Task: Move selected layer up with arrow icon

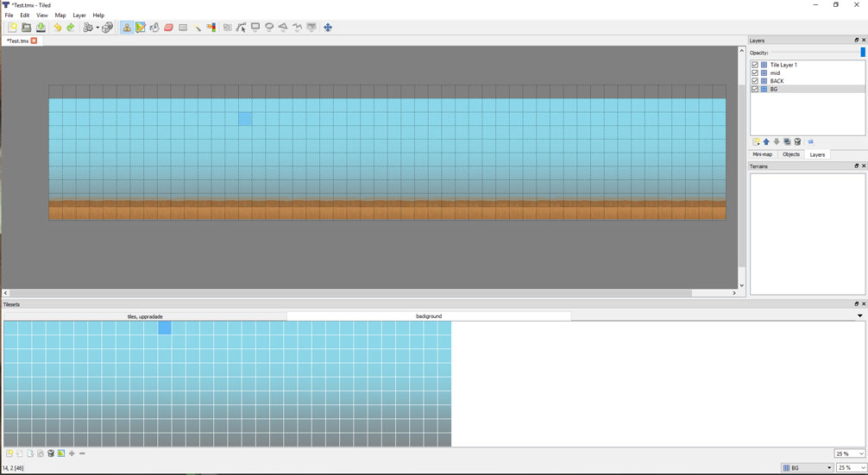Action: [x=766, y=142]
